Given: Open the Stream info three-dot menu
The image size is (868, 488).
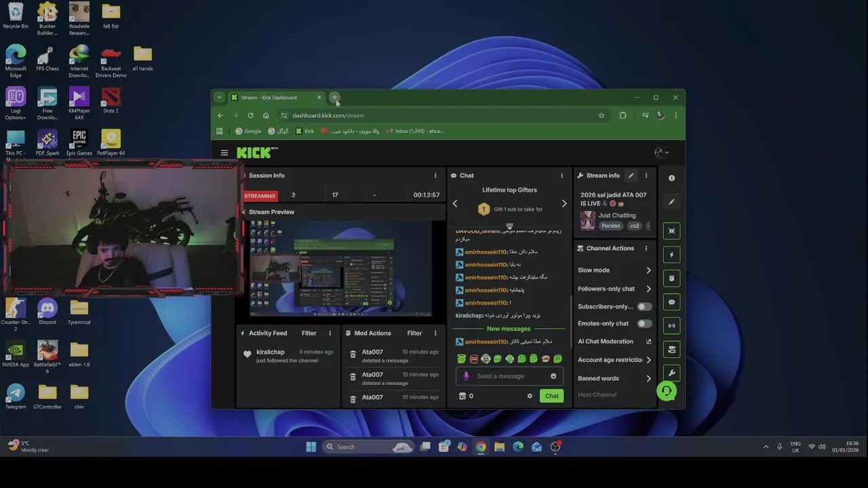Looking at the screenshot, I should [646, 176].
